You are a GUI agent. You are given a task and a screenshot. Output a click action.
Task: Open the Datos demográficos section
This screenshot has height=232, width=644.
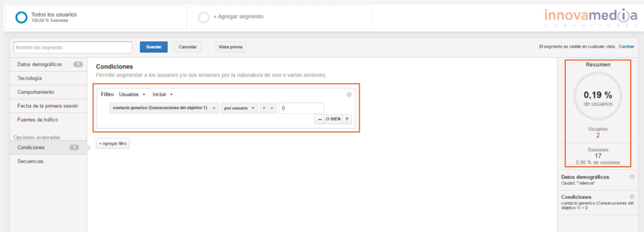[49, 64]
